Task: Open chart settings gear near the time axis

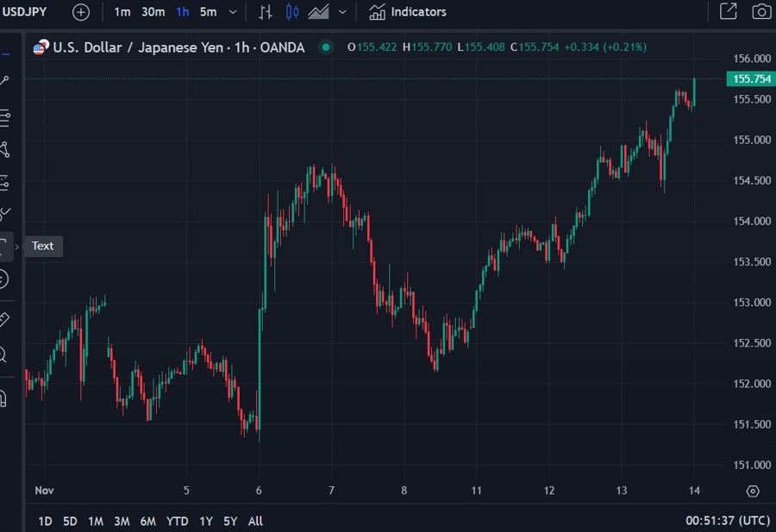Action: tap(753, 491)
